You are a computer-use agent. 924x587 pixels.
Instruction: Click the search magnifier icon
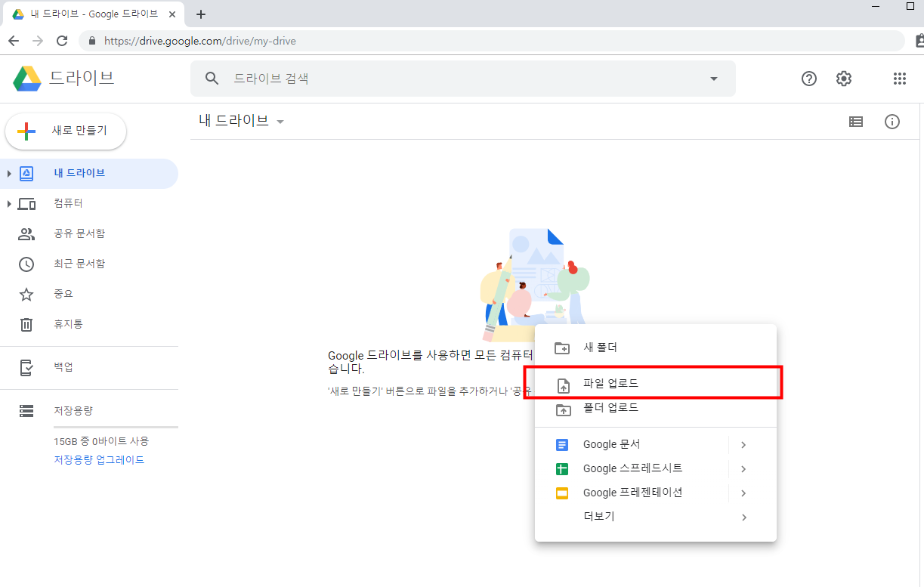point(212,79)
